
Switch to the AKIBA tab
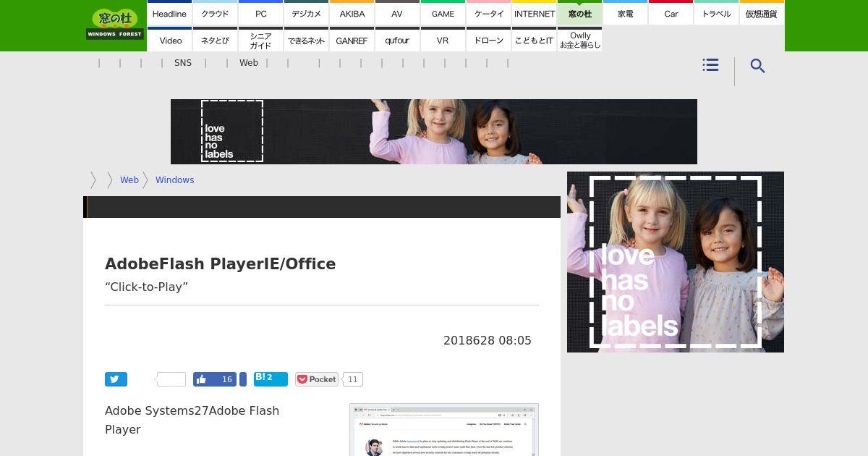(352, 14)
